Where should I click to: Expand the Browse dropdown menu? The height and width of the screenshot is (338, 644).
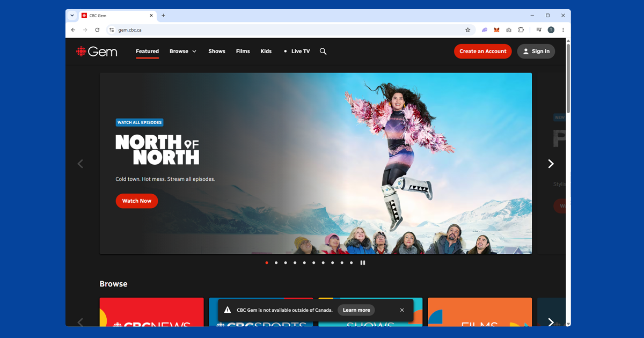183,52
